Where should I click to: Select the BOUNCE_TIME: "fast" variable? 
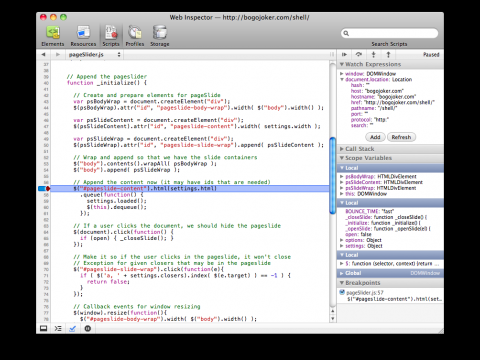click(x=369, y=211)
